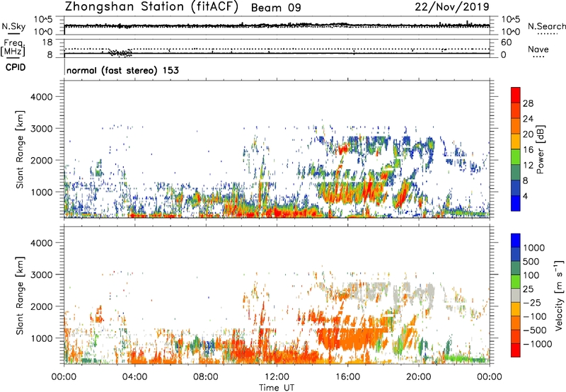Click the title 'Zhongshan Station (fitACF)'
Image resolution: width=566 pixels, height=392 pixels.
[x=151, y=7]
